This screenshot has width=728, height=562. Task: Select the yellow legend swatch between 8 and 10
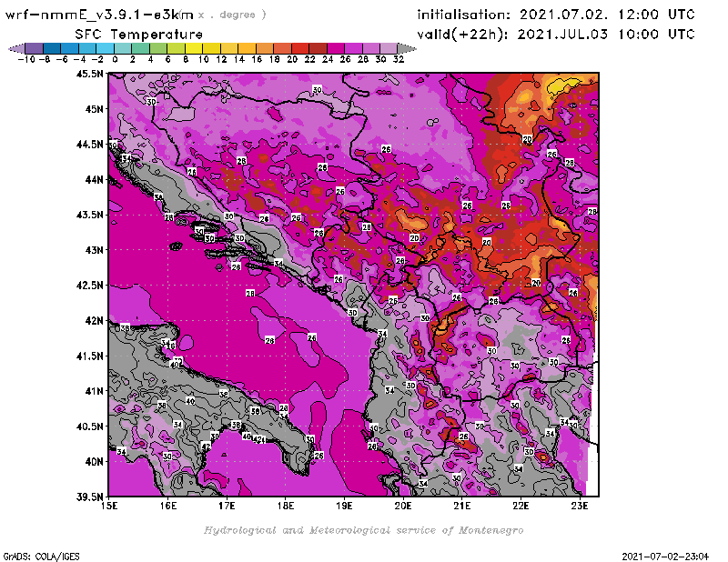pos(194,48)
